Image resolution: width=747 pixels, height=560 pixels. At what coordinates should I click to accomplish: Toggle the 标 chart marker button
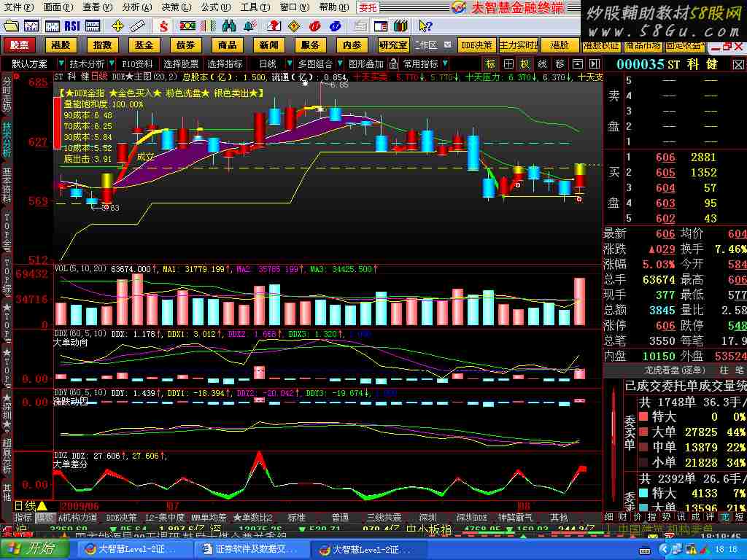click(491, 64)
